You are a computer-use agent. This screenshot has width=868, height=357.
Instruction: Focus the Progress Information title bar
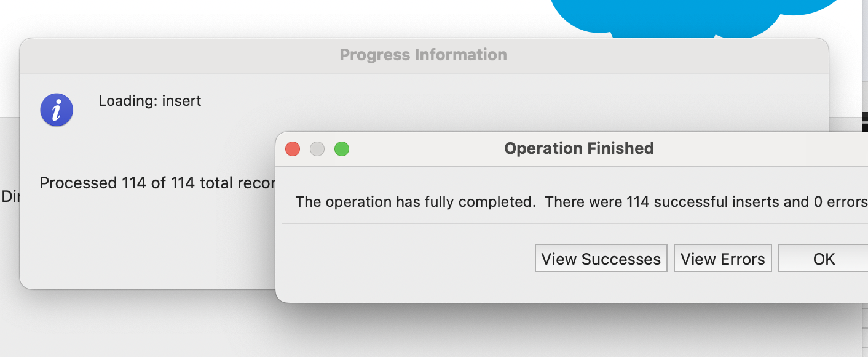pyautogui.click(x=424, y=55)
